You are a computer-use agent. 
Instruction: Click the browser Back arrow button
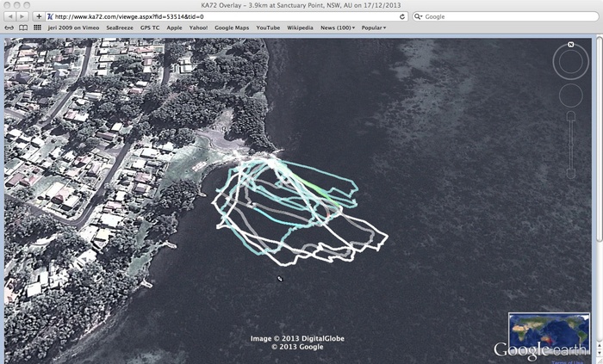9,16
